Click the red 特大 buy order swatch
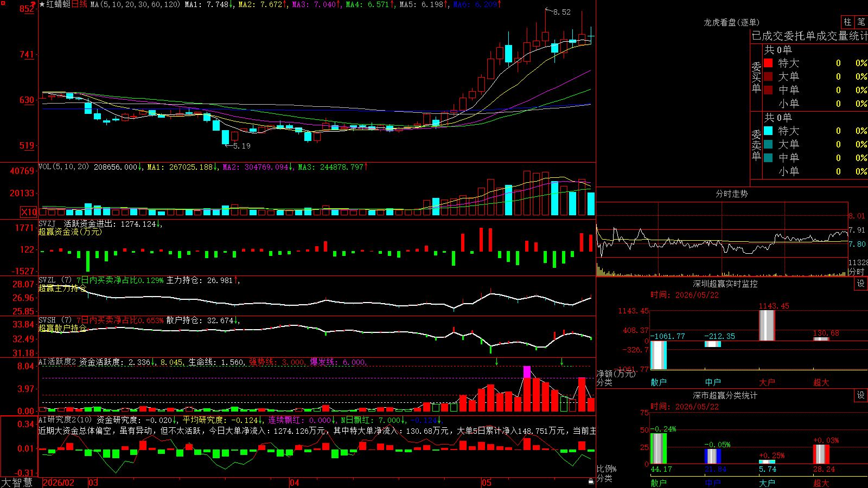Viewport: 868px width, 488px height. pos(768,63)
